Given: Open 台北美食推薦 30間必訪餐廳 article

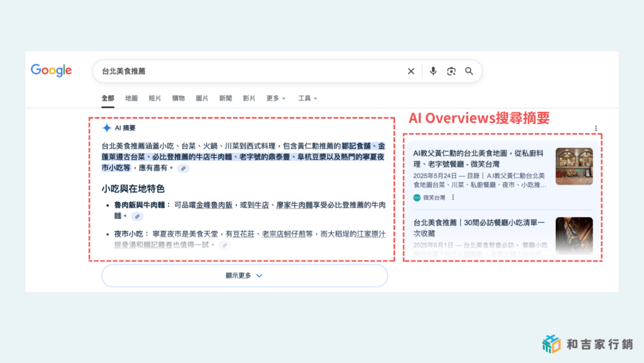Looking at the screenshot, I should point(478,228).
